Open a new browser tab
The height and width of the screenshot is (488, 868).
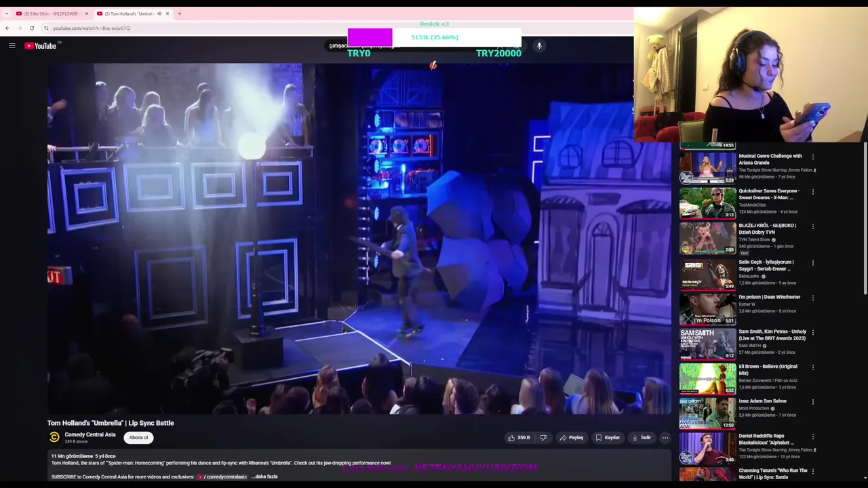click(x=179, y=14)
